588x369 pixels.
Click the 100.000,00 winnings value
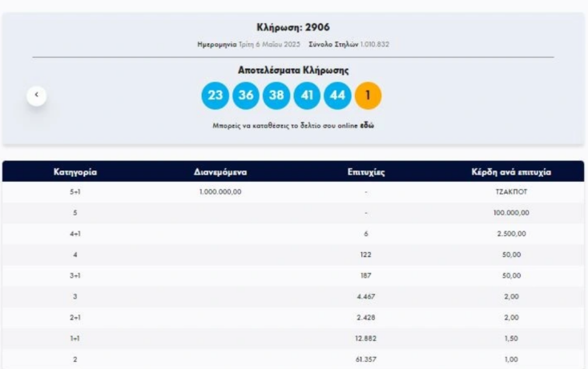(x=511, y=213)
